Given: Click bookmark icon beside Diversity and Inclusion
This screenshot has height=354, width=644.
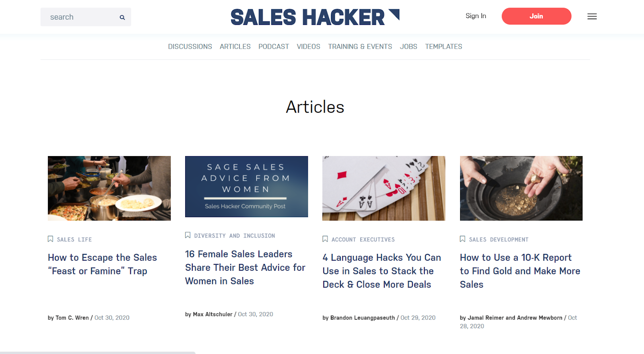Looking at the screenshot, I should coord(188,235).
